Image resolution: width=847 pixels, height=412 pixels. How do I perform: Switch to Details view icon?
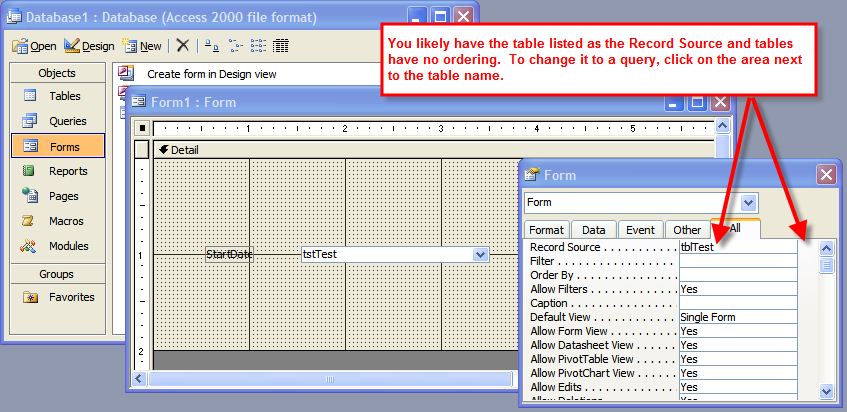tap(281, 46)
